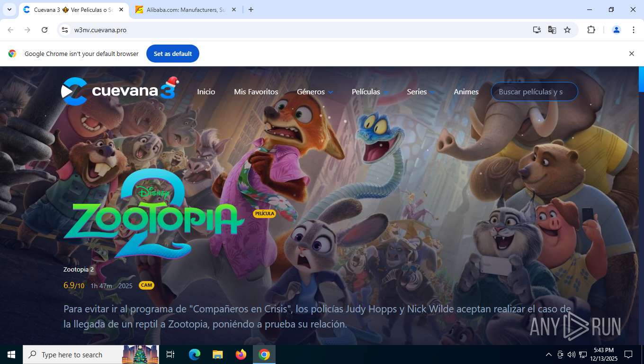Click the 1h 47m duration text

coord(101,286)
